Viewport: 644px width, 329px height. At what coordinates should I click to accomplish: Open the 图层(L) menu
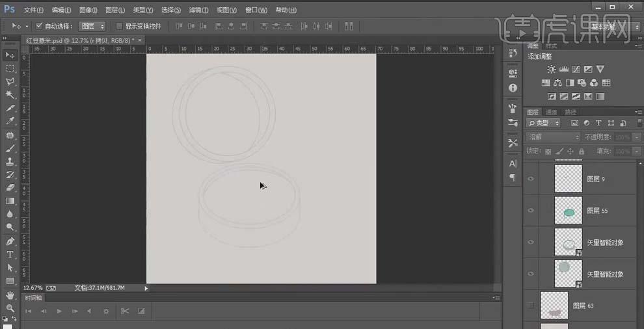point(115,10)
